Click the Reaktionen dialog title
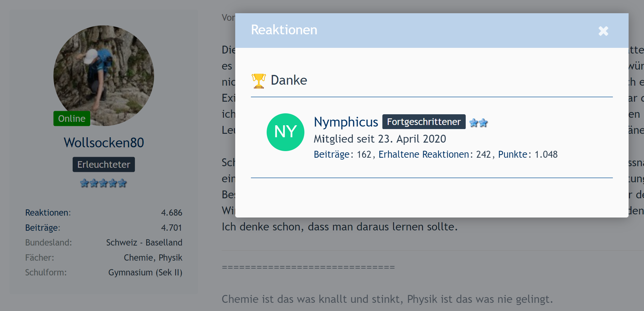 pos(284,30)
